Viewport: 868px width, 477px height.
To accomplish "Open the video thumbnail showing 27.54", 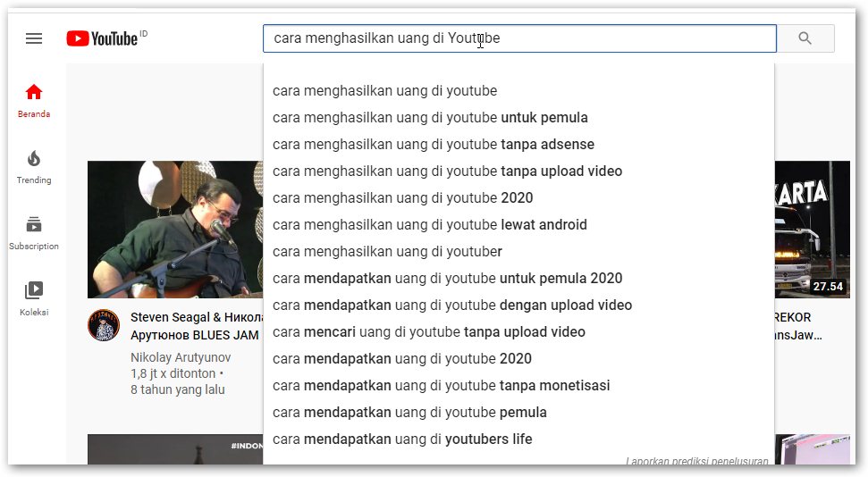I will [812, 229].
